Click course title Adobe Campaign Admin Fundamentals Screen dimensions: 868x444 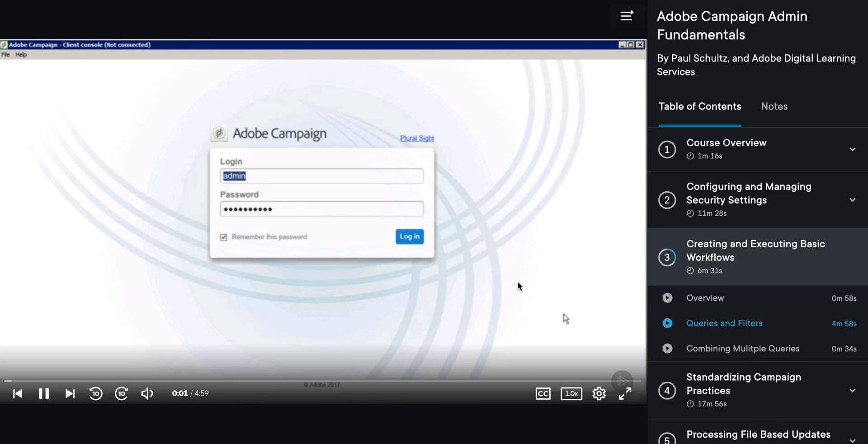click(x=732, y=25)
